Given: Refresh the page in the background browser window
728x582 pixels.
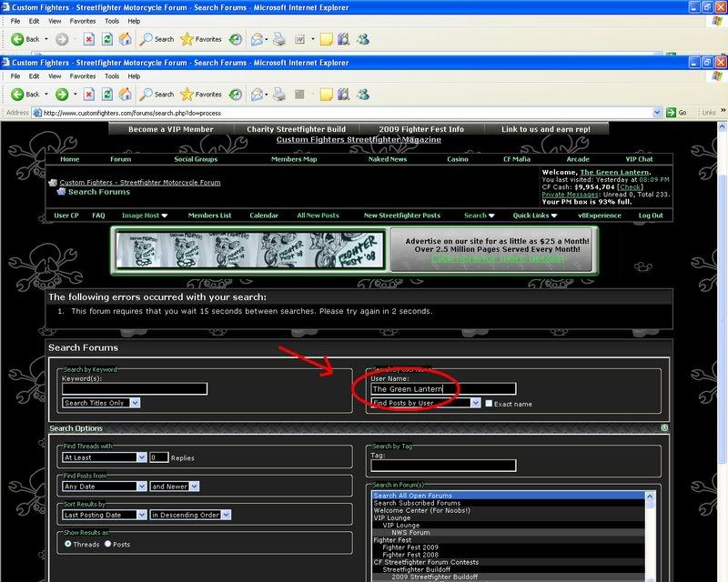Looking at the screenshot, I should coord(106,39).
